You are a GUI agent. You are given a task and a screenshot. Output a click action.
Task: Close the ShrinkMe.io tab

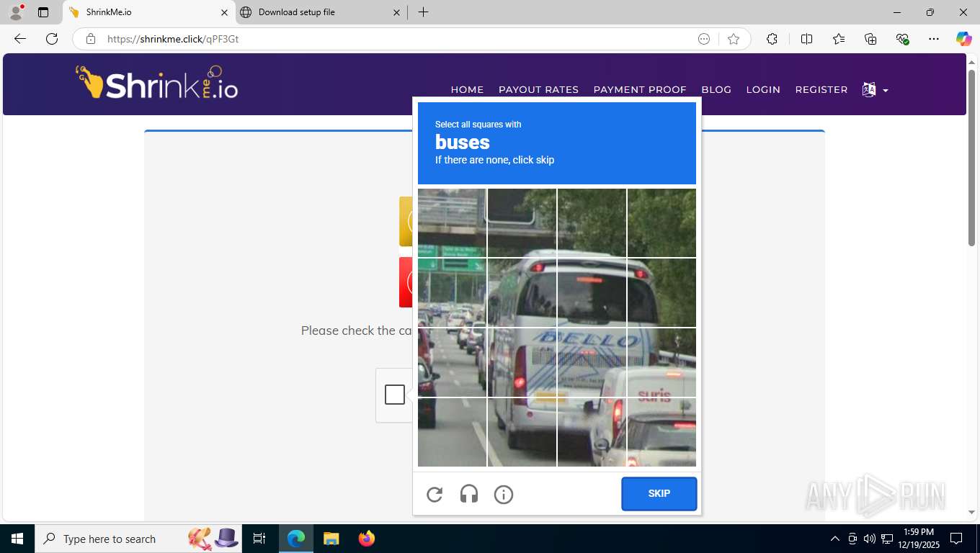tap(223, 12)
